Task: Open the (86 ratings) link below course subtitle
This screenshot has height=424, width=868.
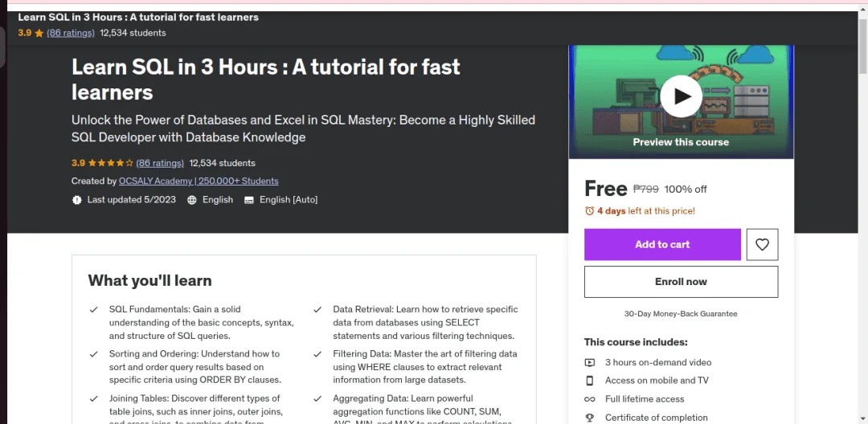Action: click(160, 163)
